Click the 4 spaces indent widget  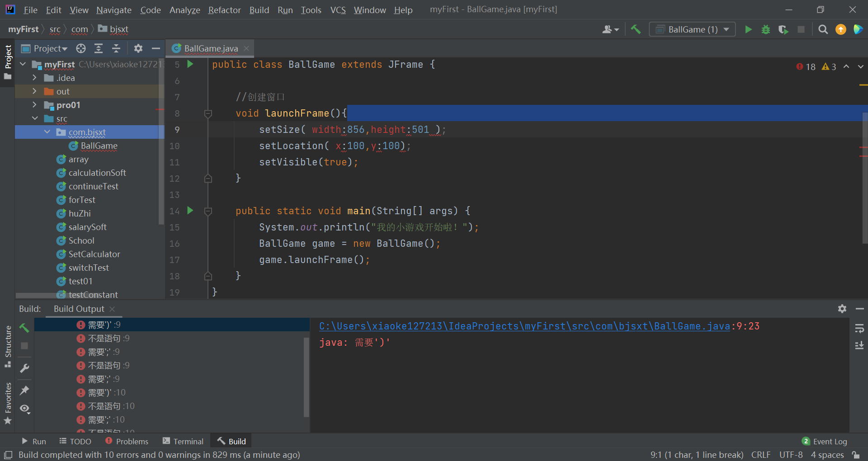[827, 455]
